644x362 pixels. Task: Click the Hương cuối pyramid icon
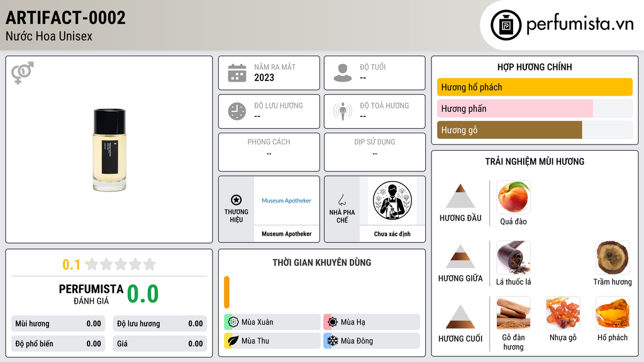click(x=460, y=317)
